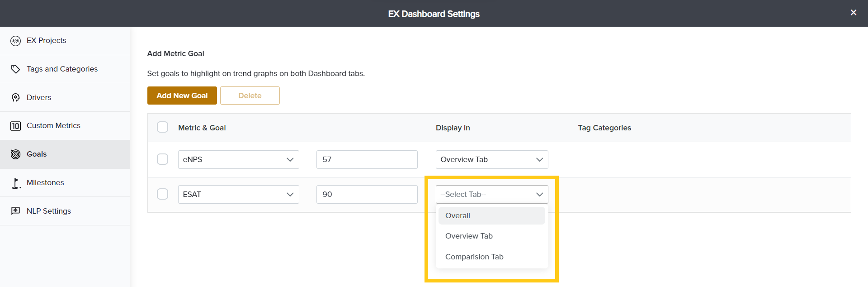The width and height of the screenshot is (868, 287).
Task: Click the Drivers sidebar icon
Action: click(15, 98)
